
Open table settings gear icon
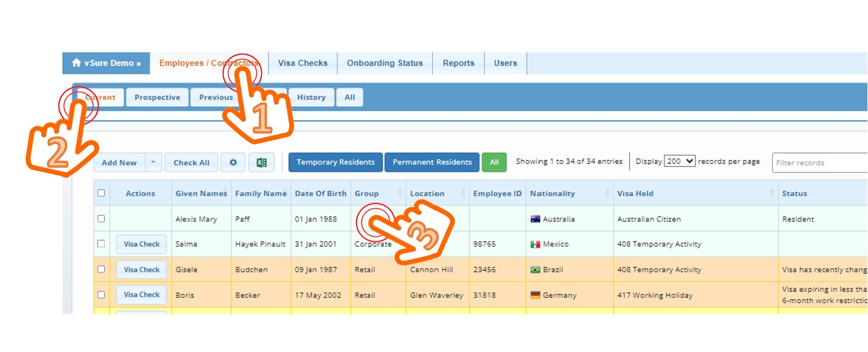[233, 162]
